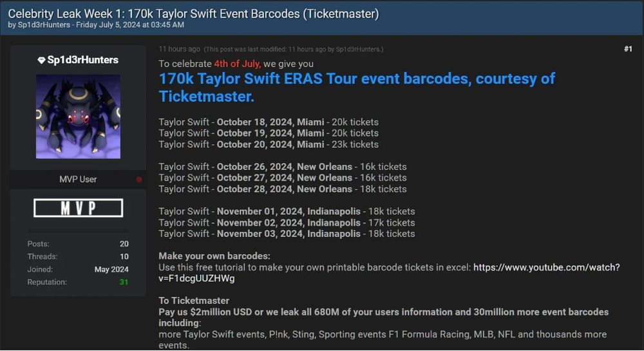
Task: Click the red "4th of July" text
Action: [x=237, y=64]
